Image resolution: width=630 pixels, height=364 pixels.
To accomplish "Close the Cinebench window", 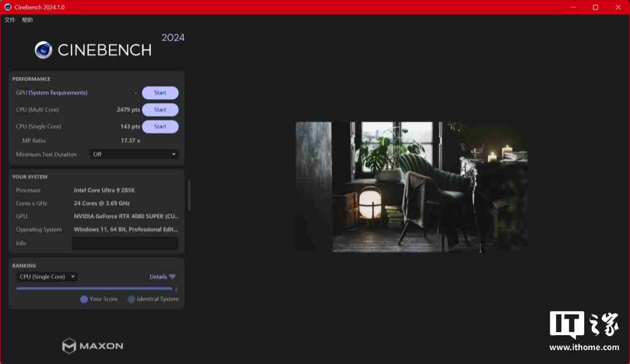I will coord(618,7).
